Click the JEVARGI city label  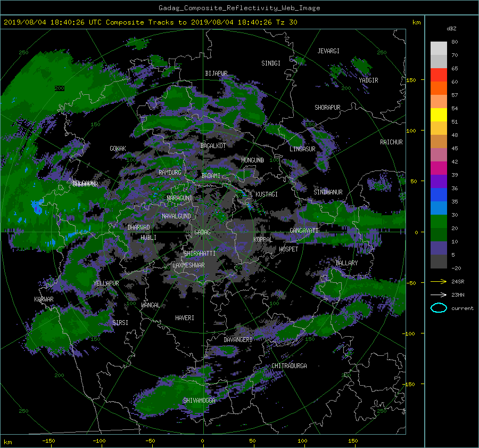click(328, 51)
